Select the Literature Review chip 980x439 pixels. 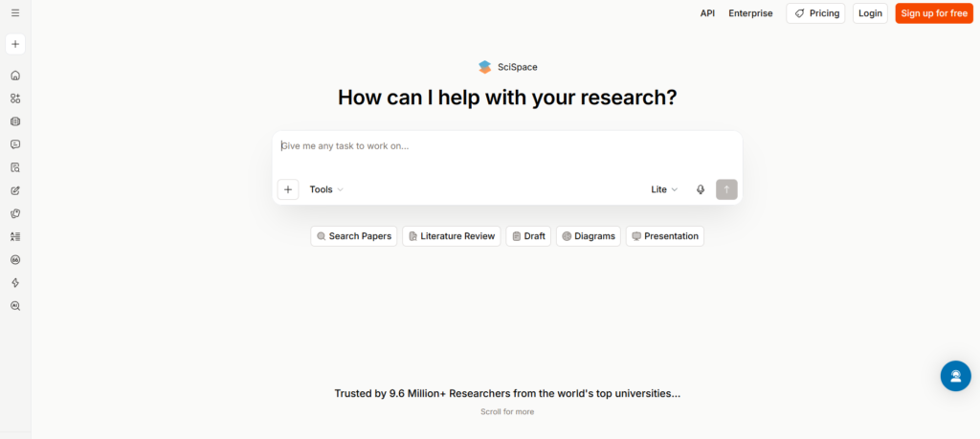pyautogui.click(x=452, y=236)
